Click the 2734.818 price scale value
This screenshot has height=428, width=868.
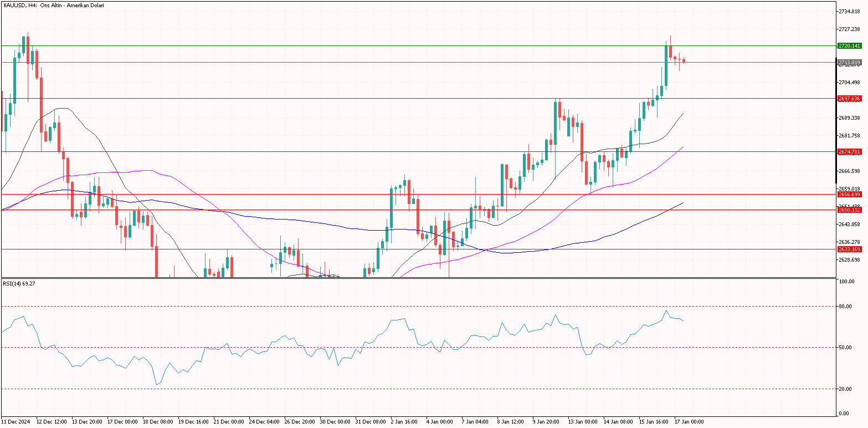pyautogui.click(x=849, y=11)
